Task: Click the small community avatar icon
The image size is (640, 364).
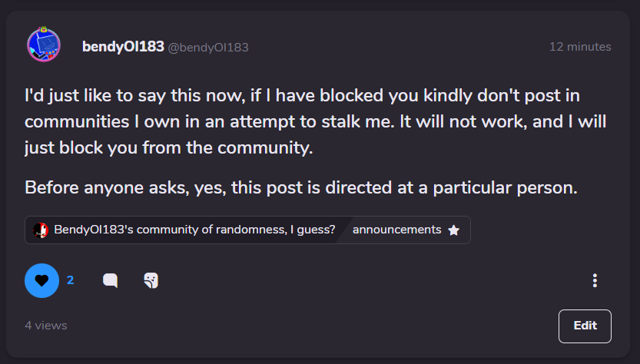Action: (x=41, y=230)
